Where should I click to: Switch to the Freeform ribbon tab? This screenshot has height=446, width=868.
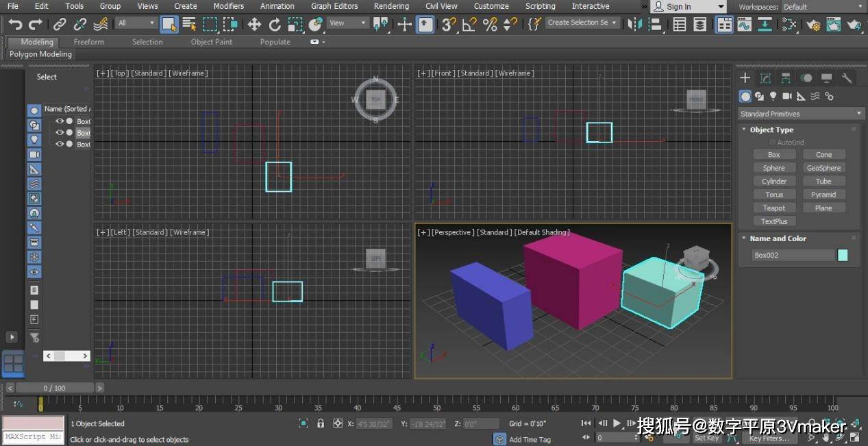89,42
